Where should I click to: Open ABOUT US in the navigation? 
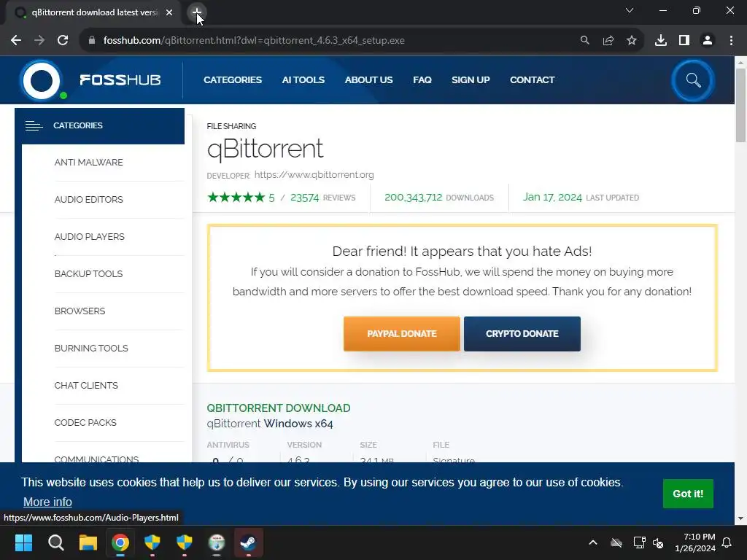point(368,80)
